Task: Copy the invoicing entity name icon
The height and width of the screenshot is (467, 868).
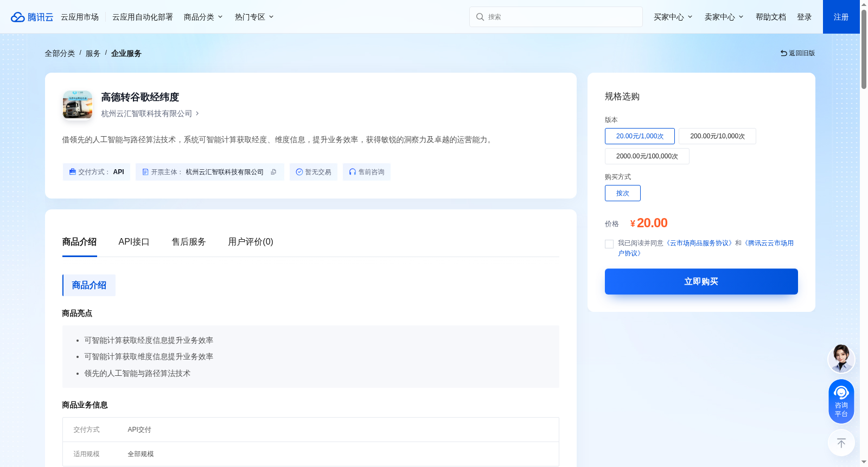Action: pos(273,172)
